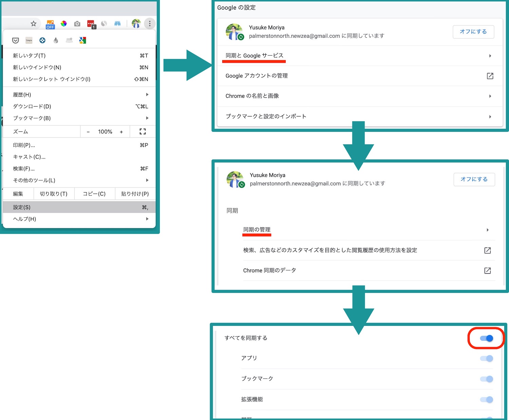Click 貼り付け(P) in the edit row
This screenshot has width=509, height=420.
(x=135, y=194)
